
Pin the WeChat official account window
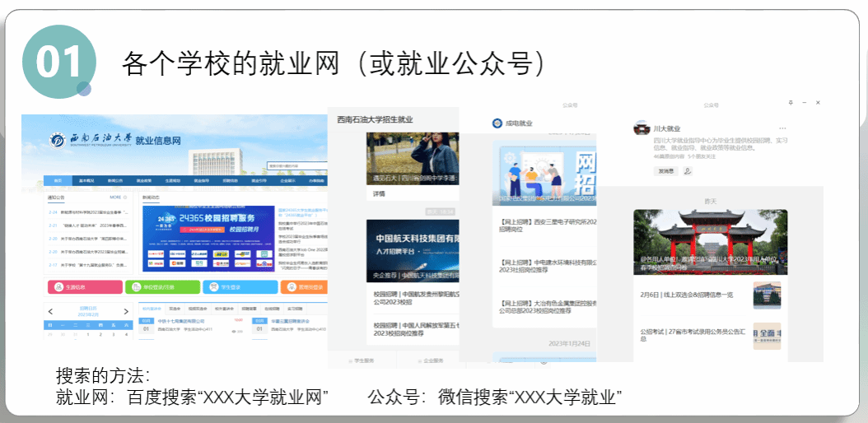point(791,103)
